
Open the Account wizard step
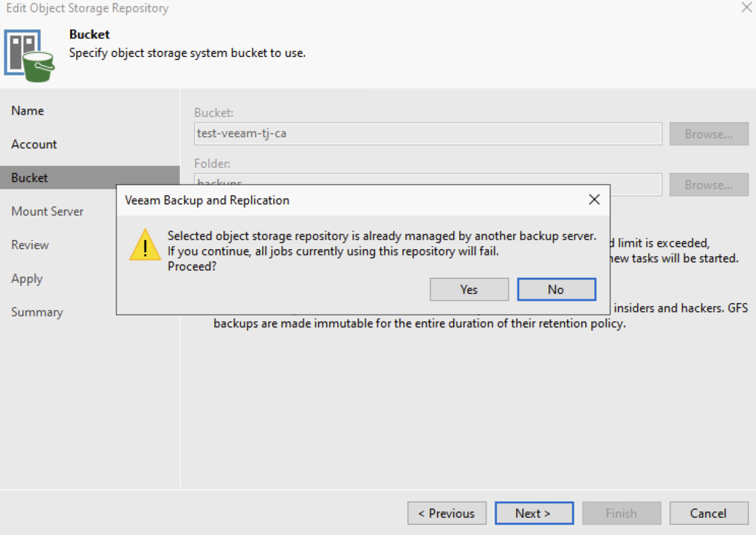point(34,144)
